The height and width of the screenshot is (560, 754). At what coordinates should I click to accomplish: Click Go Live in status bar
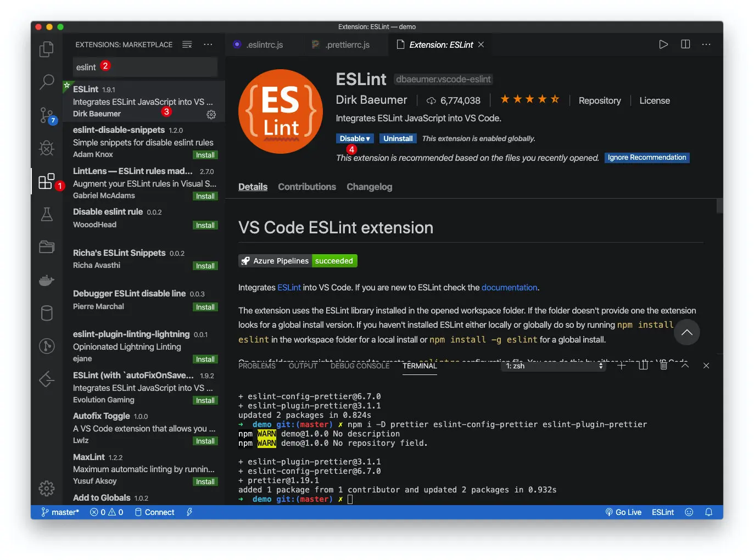pyautogui.click(x=623, y=512)
